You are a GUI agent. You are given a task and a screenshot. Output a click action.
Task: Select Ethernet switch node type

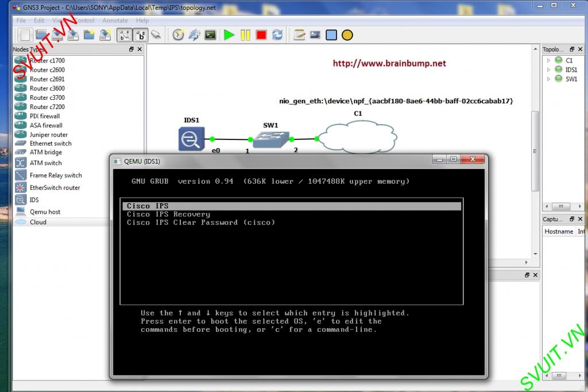[51, 143]
